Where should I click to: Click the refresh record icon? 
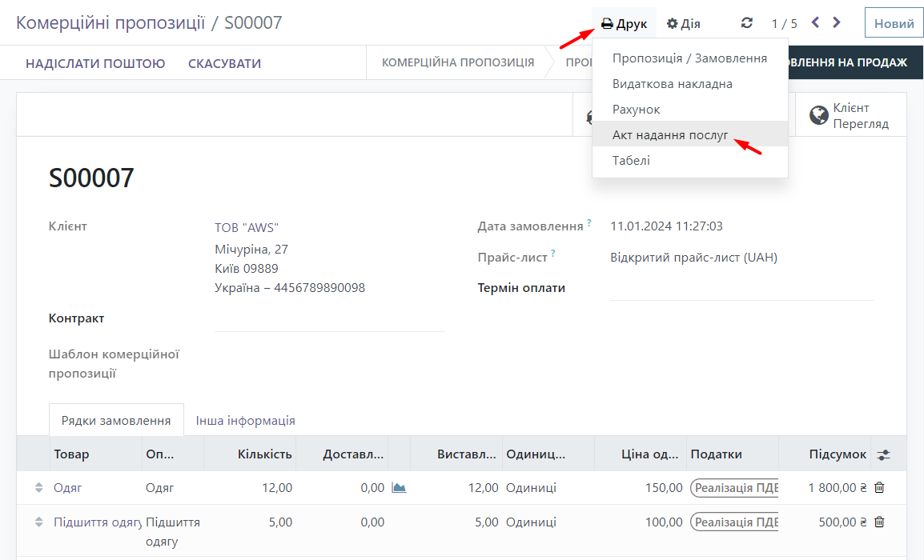[747, 23]
